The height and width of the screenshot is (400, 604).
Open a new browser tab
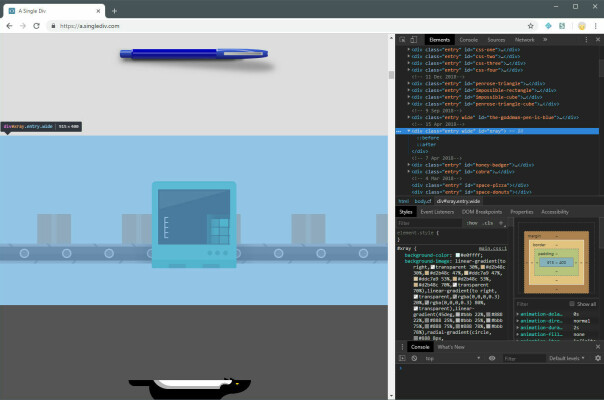point(114,11)
